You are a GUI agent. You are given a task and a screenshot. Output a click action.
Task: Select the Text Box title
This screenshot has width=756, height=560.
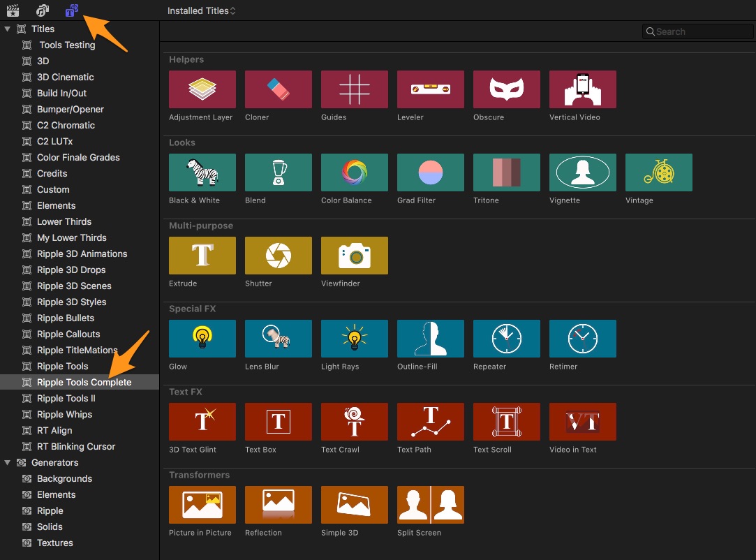pos(279,422)
